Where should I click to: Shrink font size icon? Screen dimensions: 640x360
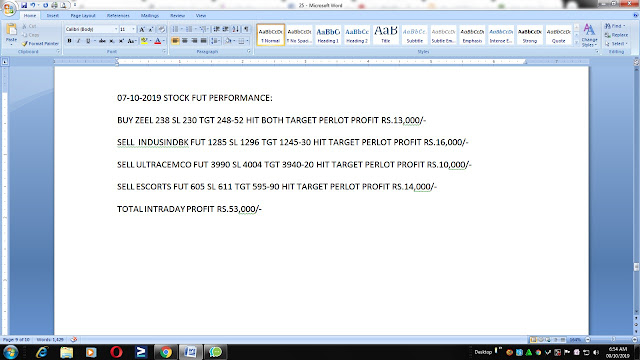[151, 29]
